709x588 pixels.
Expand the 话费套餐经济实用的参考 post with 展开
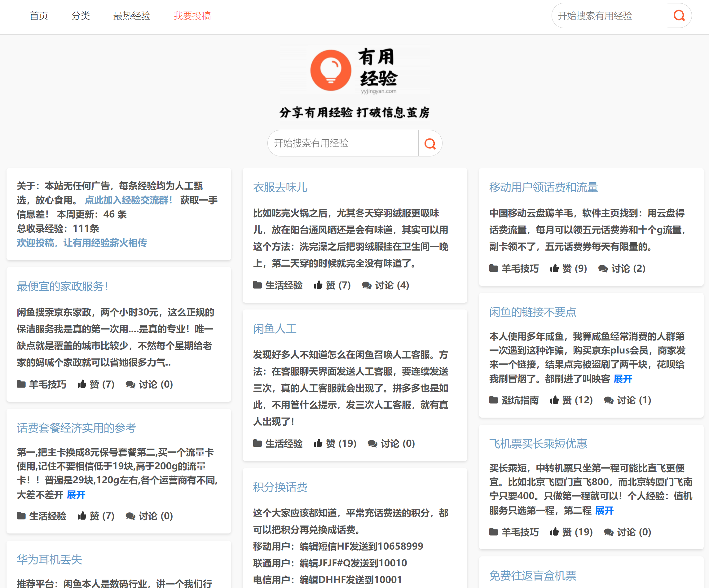[x=76, y=495]
